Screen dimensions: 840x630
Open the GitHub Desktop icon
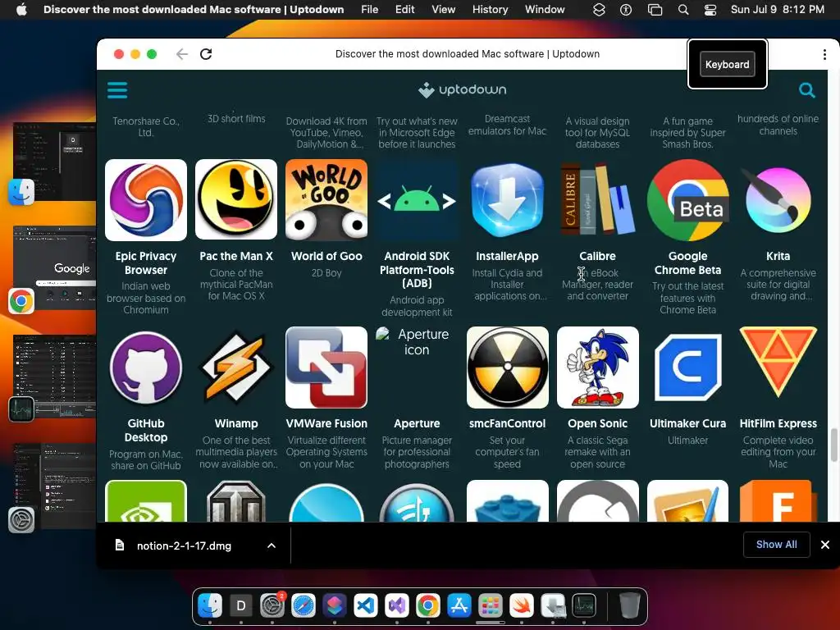146,367
